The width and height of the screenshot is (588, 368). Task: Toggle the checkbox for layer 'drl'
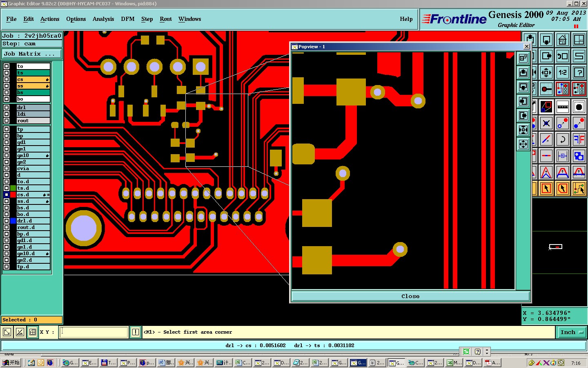click(x=7, y=108)
